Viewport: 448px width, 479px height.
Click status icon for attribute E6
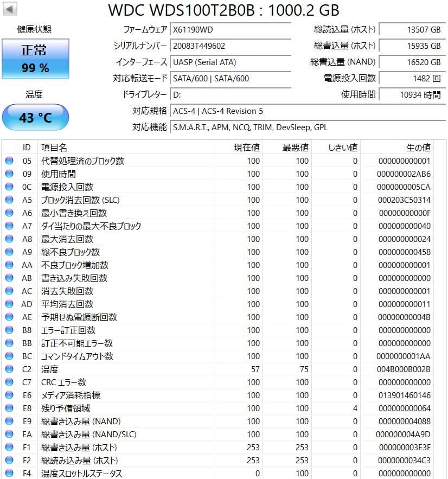[x=9, y=395]
